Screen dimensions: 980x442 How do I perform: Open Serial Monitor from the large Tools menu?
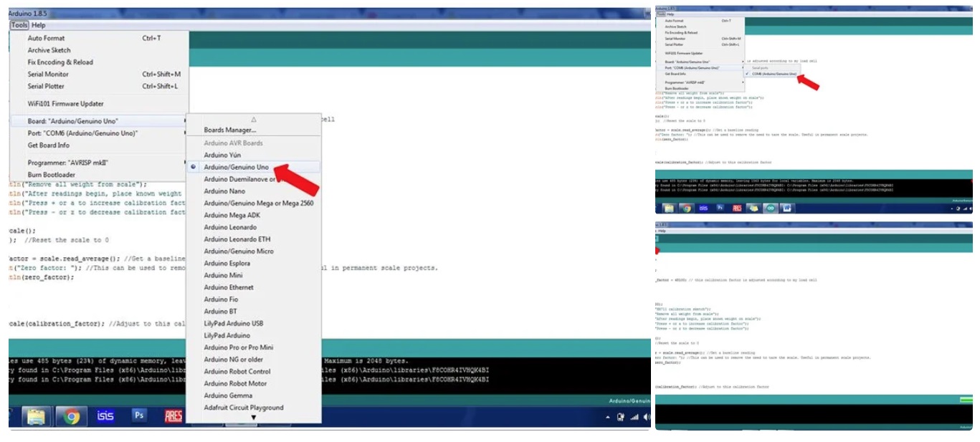pyautogui.click(x=99, y=74)
